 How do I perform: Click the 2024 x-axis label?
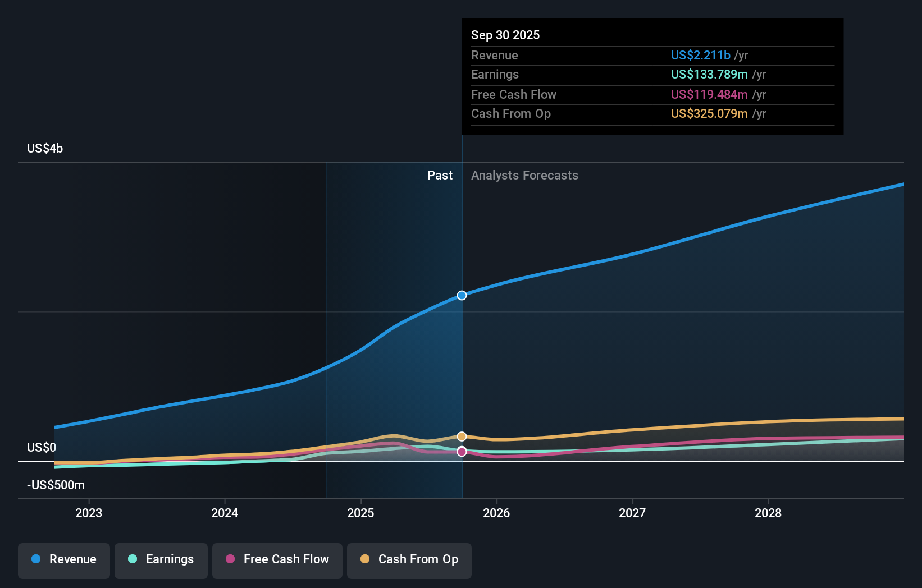click(x=225, y=513)
